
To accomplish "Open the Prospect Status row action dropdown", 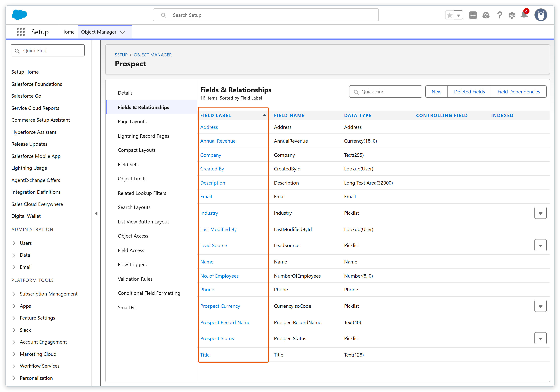I will pyautogui.click(x=540, y=338).
